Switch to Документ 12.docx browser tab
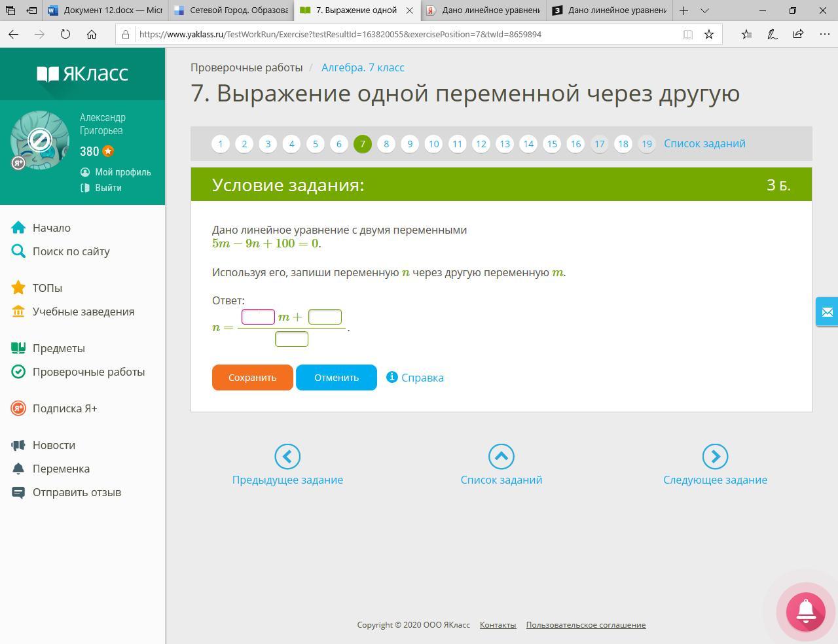Viewport: 838px width, 644px height. 105,10
